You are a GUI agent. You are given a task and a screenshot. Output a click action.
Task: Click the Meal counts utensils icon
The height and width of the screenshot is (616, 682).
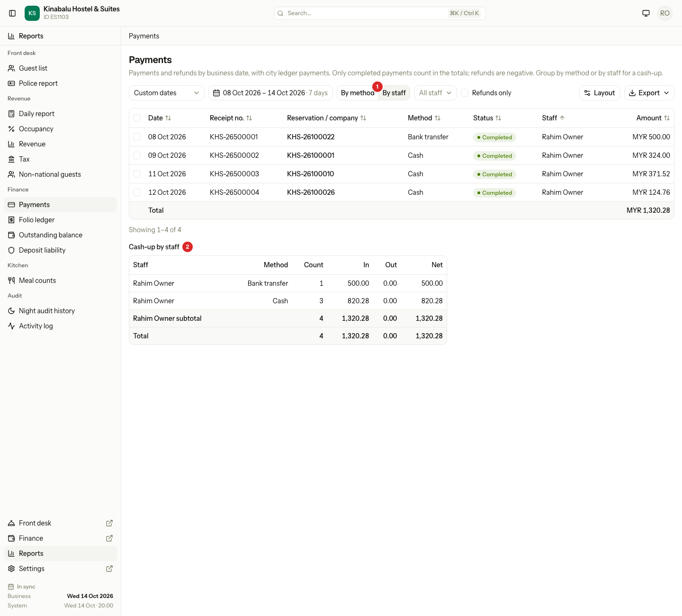11,281
